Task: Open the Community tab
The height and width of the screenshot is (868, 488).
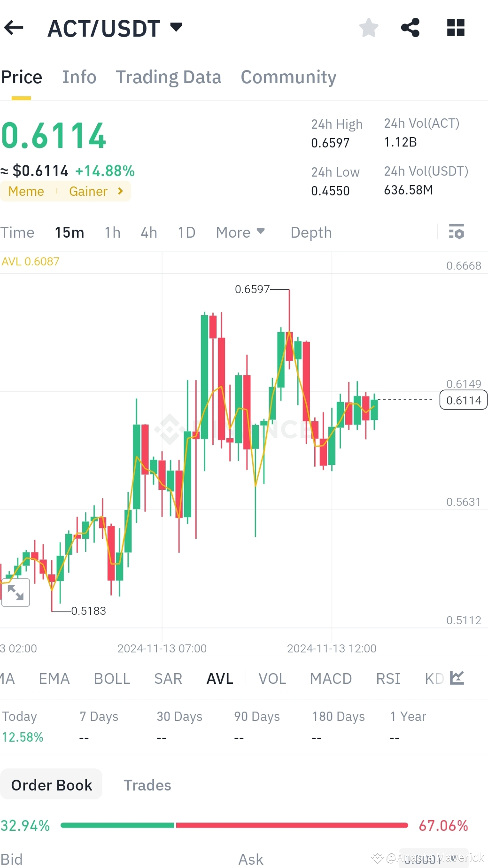Action: pos(288,77)
